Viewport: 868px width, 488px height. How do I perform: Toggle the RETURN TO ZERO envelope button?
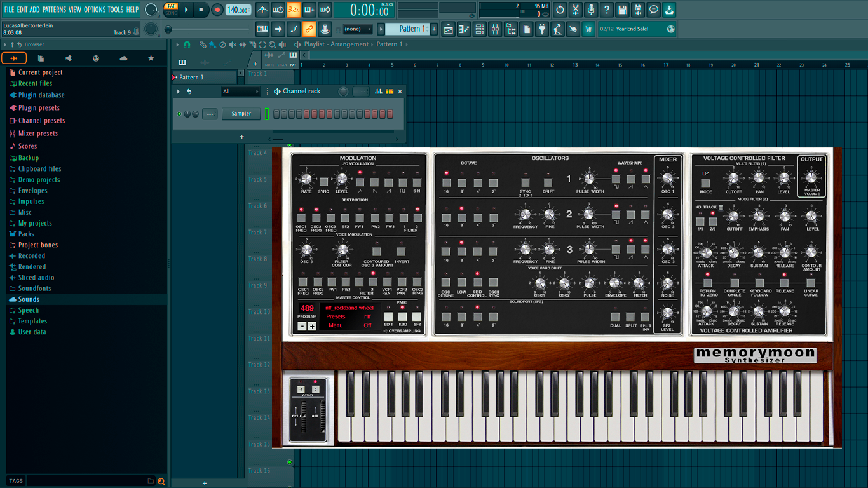click(708, 283)
